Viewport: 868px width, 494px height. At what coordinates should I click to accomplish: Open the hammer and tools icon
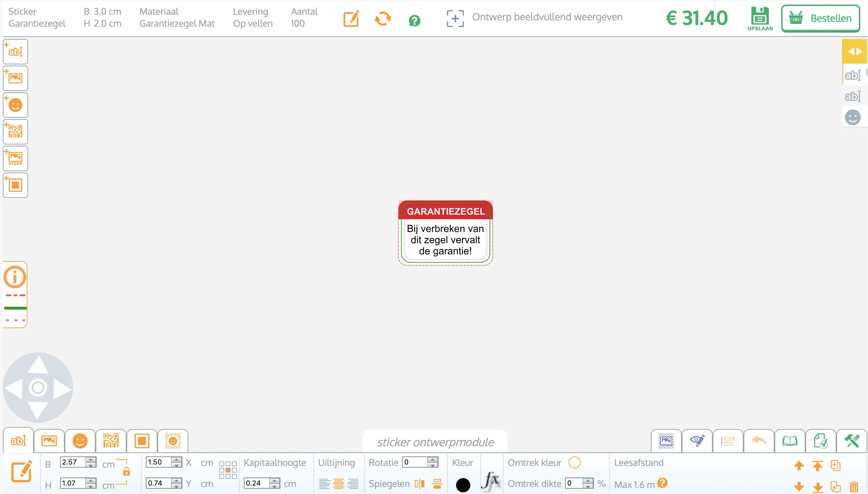(852, 441)
